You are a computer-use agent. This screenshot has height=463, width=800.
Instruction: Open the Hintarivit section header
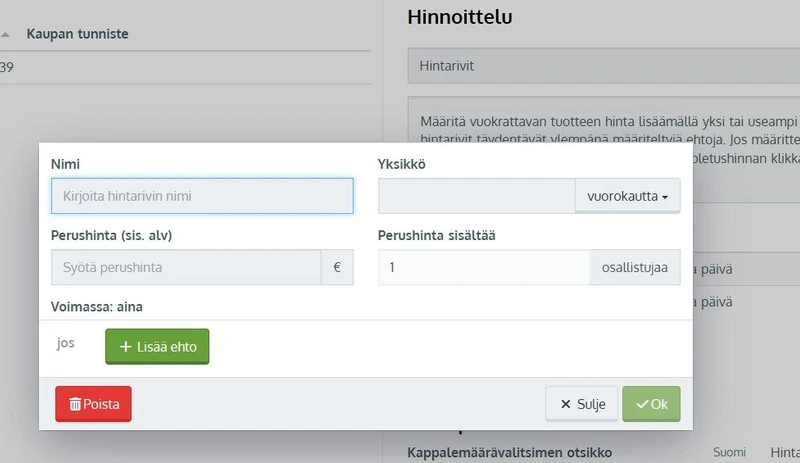click(x=604, y=66)
